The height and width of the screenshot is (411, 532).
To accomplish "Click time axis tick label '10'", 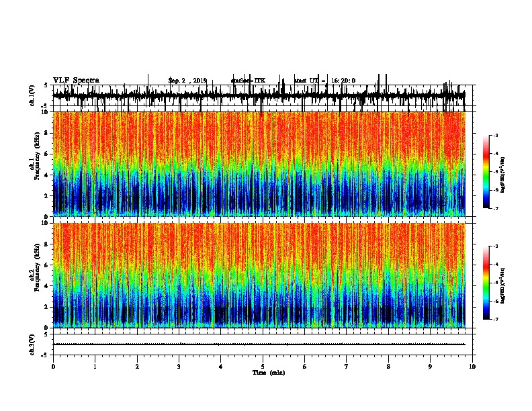I will (472, 367).
